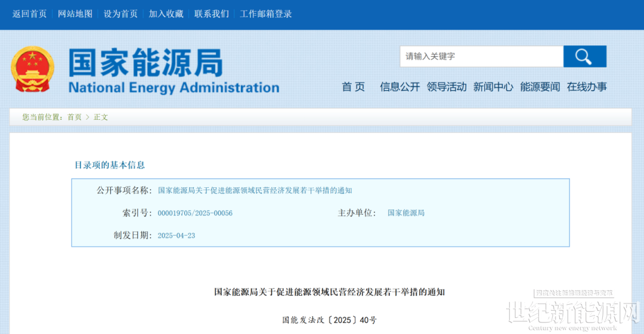This screenshot has width=644, height=334.
Task: Click the 主办单位 field label
Action: [357, 213]
